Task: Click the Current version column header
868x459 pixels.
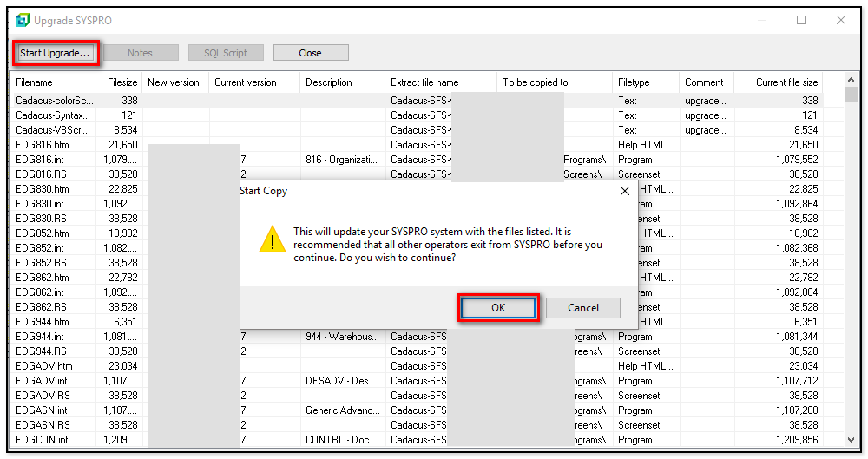Action: [246, 82]
